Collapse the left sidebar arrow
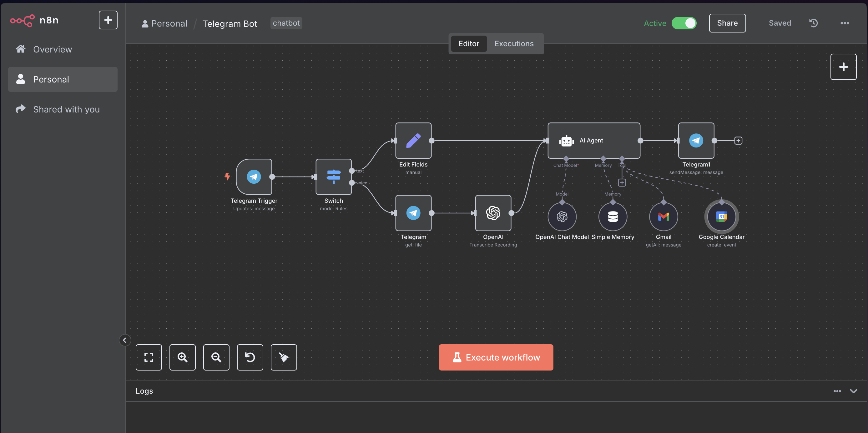Image resolution: width=868 pixels, height=433 pixels. tap(125, 340)
